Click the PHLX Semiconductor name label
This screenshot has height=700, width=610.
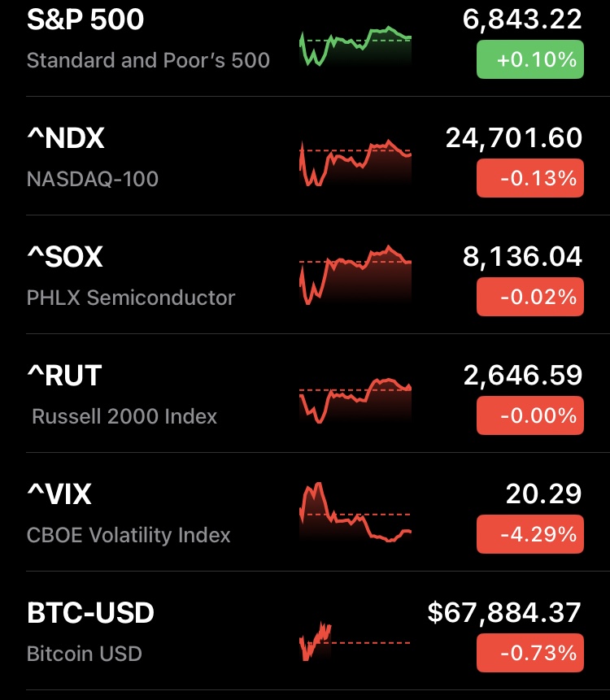[131, 298]
